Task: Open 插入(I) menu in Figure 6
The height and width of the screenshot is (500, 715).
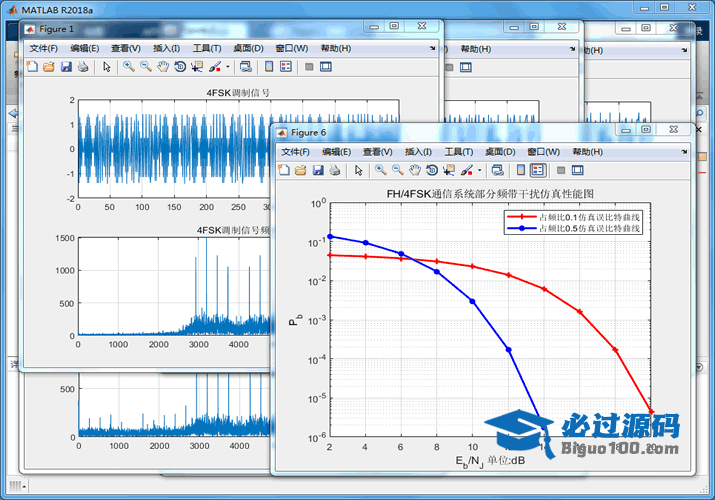Action: tap(418, 152)
